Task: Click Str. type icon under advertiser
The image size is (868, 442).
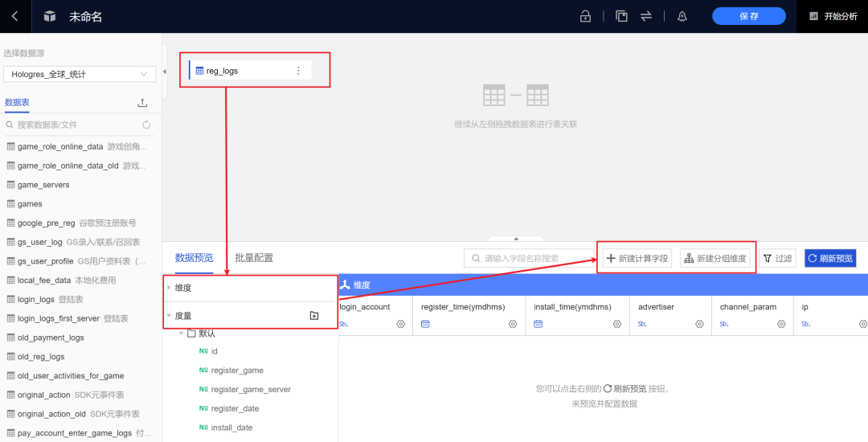Action: (642, 324)
